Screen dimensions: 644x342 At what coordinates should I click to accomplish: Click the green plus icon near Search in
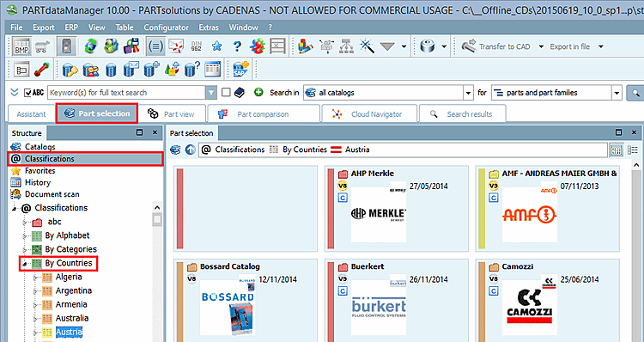click(258, 93)
